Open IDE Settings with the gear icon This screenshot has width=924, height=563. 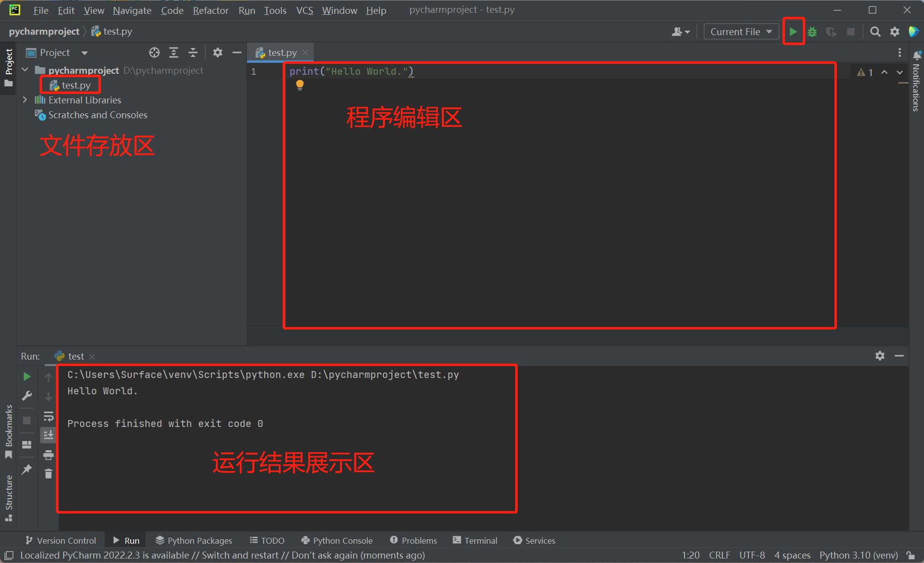894,31
